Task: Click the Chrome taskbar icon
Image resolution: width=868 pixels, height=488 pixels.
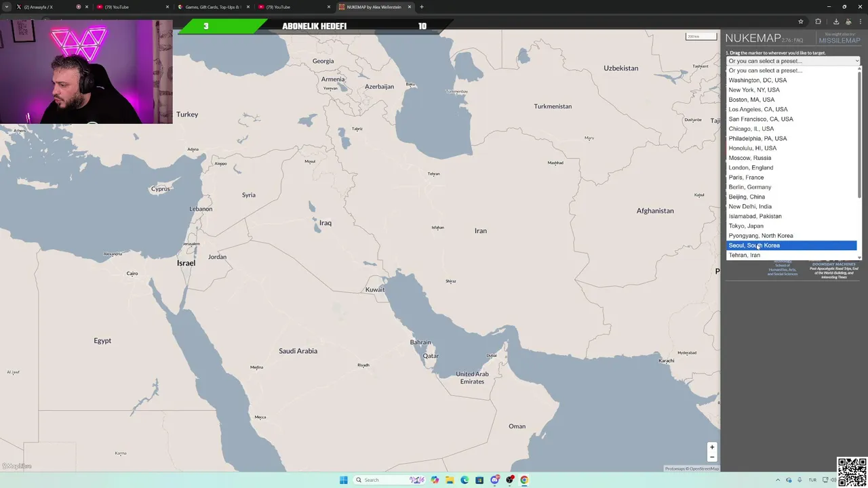Action: (x=525, y=480)
